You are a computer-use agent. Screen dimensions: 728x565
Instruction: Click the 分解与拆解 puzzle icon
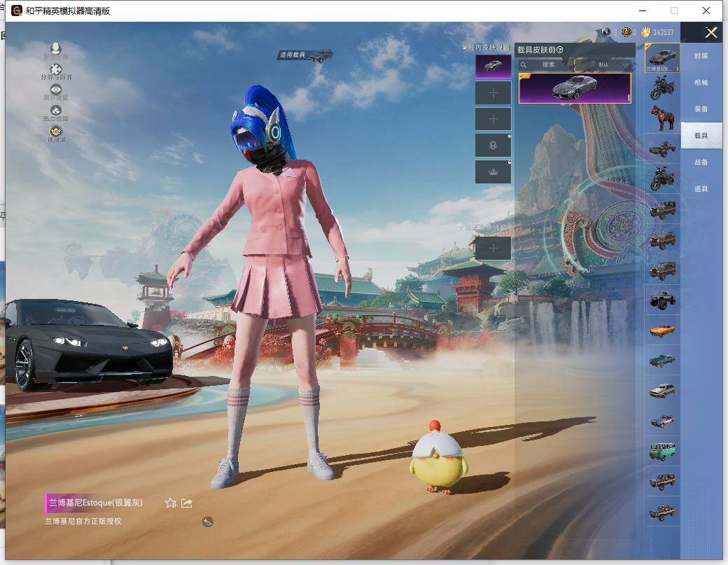tap(56, 70)
